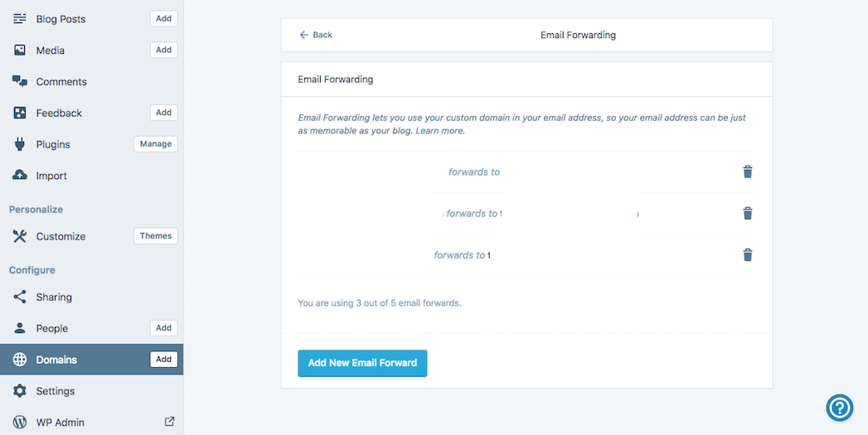Click the Import cloud upload icon

(20, 176)
